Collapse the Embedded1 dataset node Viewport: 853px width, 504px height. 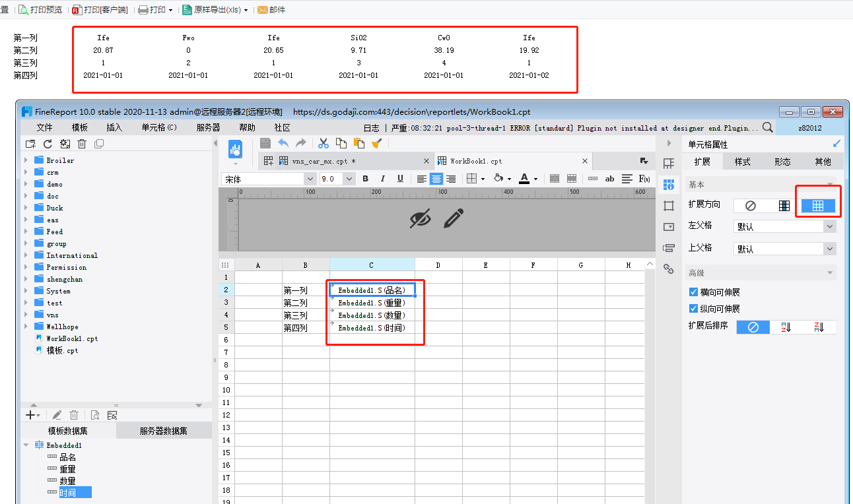pyautogui.click(x=26, y=445)
